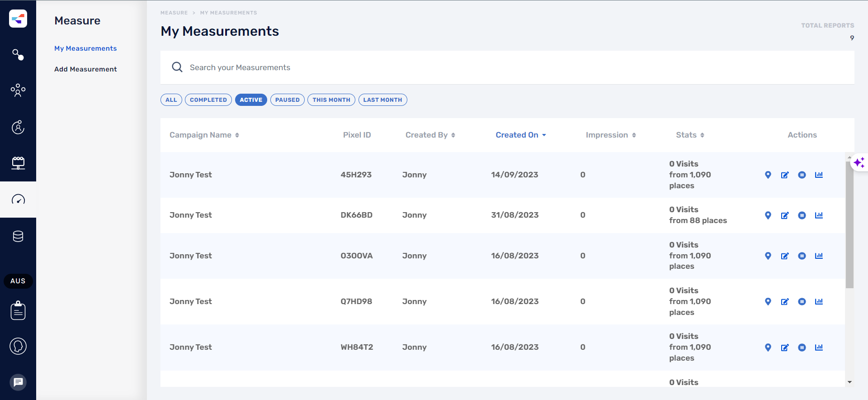The width and height of the screenshot is (868, 400).
Task: Pause the measurement with pixel 45H293
Action: point(802,175)
